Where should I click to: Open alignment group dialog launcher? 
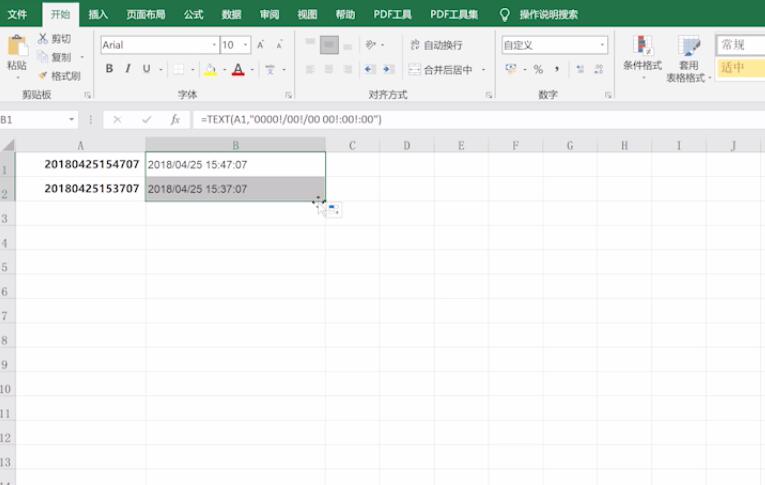point(488,95)
